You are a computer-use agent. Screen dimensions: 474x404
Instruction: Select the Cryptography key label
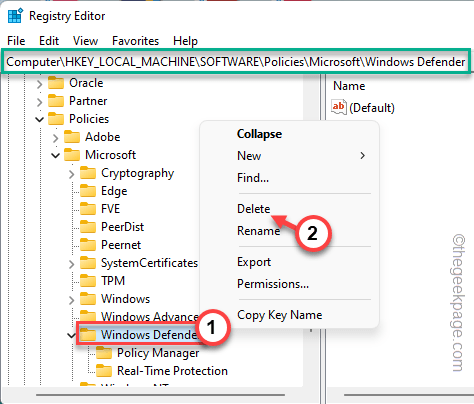click(137, 173)
